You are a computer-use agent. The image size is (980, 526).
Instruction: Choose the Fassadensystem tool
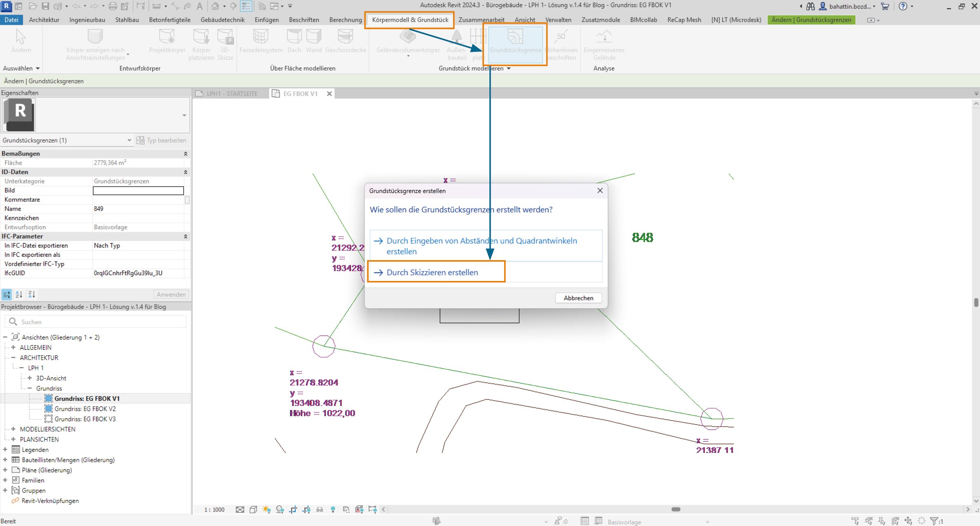(x=261, y=41)
